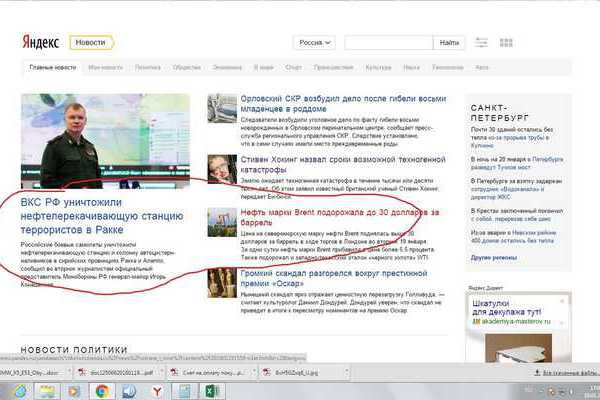
Task: Open the Экономика tab
Action: click(x=227, y=68)
